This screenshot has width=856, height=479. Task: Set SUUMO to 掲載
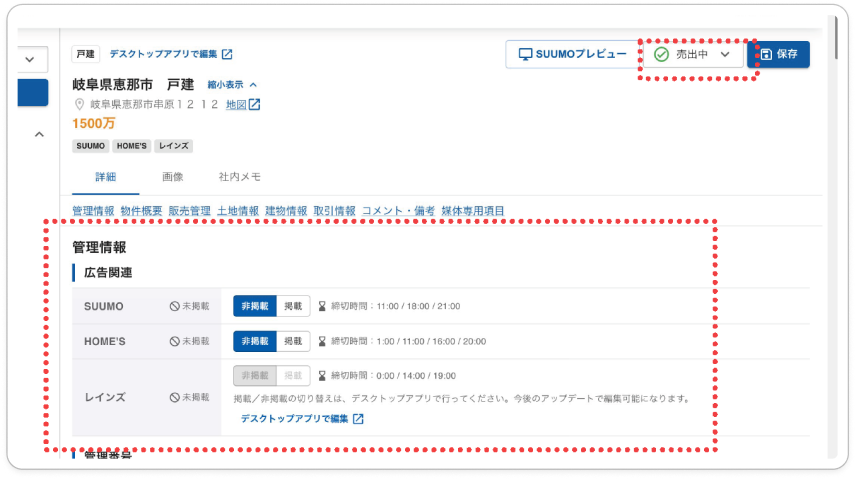(293, 306)
